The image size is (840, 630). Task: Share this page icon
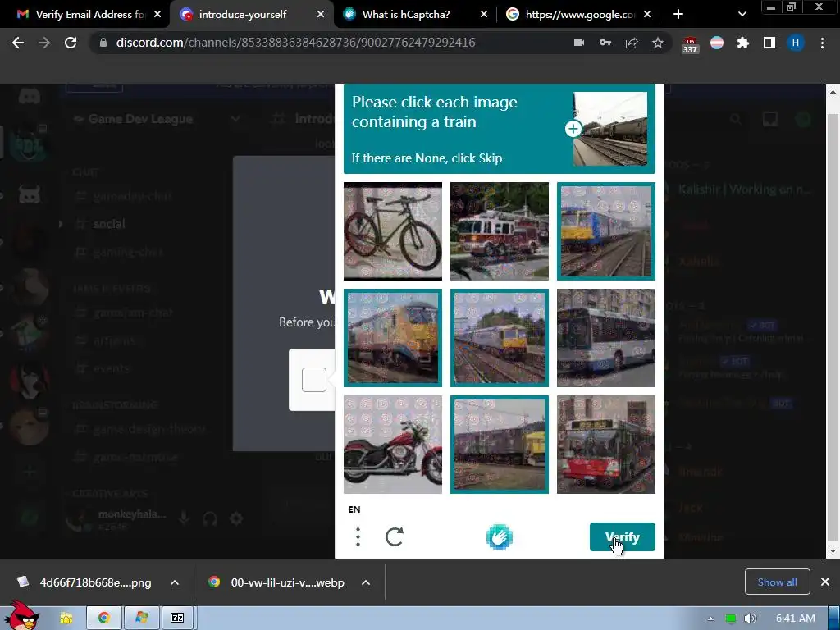tap(632, 43)
